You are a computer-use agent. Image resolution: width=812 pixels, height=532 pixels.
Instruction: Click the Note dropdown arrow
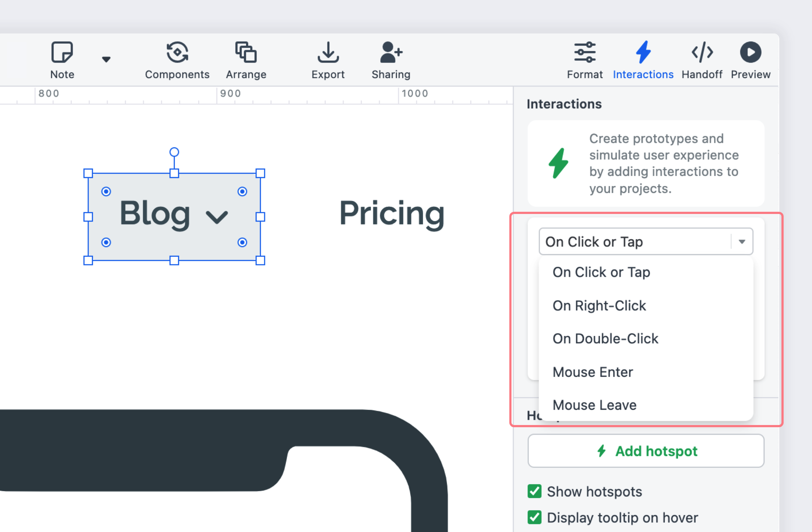pos(105,57)
